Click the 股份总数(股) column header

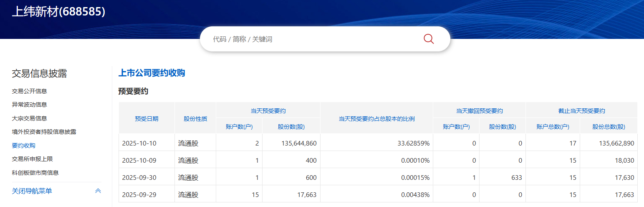[609, 127]
